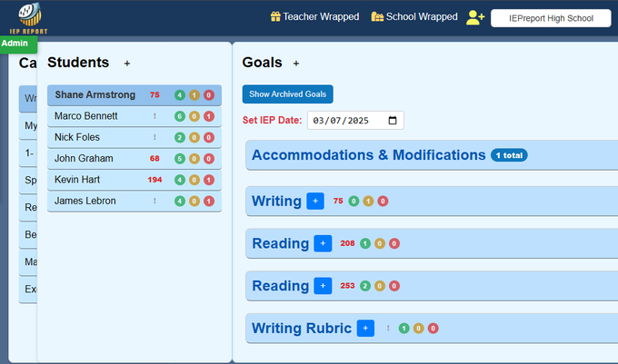Expand the Writing goal section
This screenshot has height=364, width=618.
click(432, 202)
